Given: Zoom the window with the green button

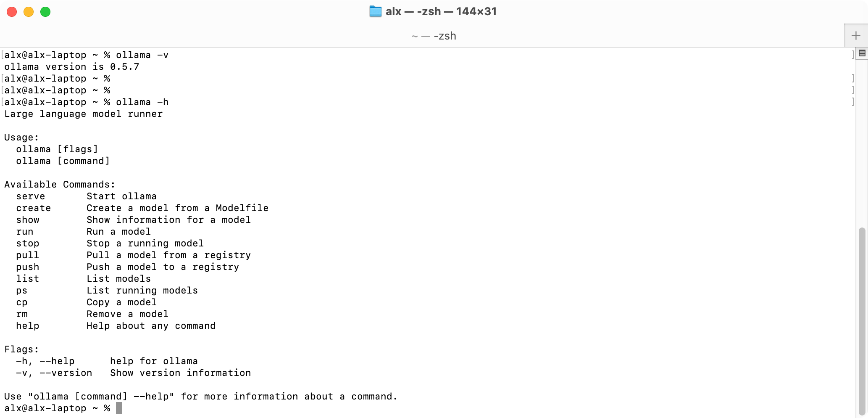Looking at the screenshot, I should (x=45, y=12).
